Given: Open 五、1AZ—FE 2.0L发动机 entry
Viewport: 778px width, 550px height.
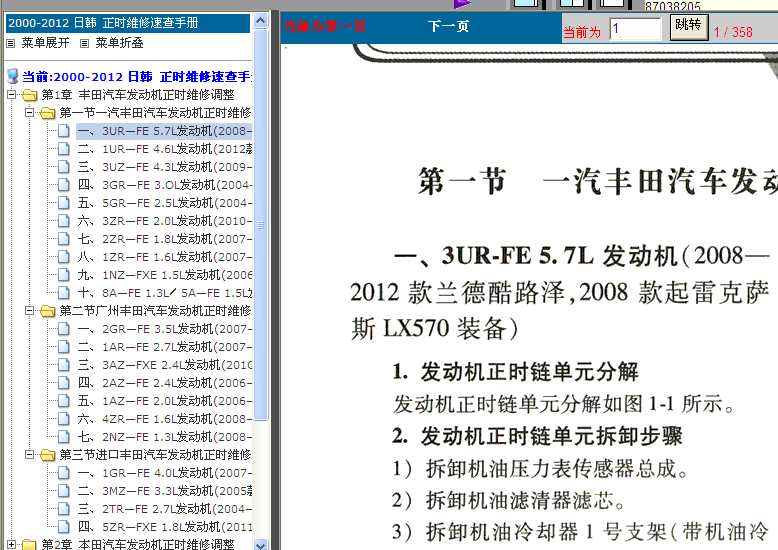Looking at the screenshot, I should pyautogui.click(x=164, y=401).
